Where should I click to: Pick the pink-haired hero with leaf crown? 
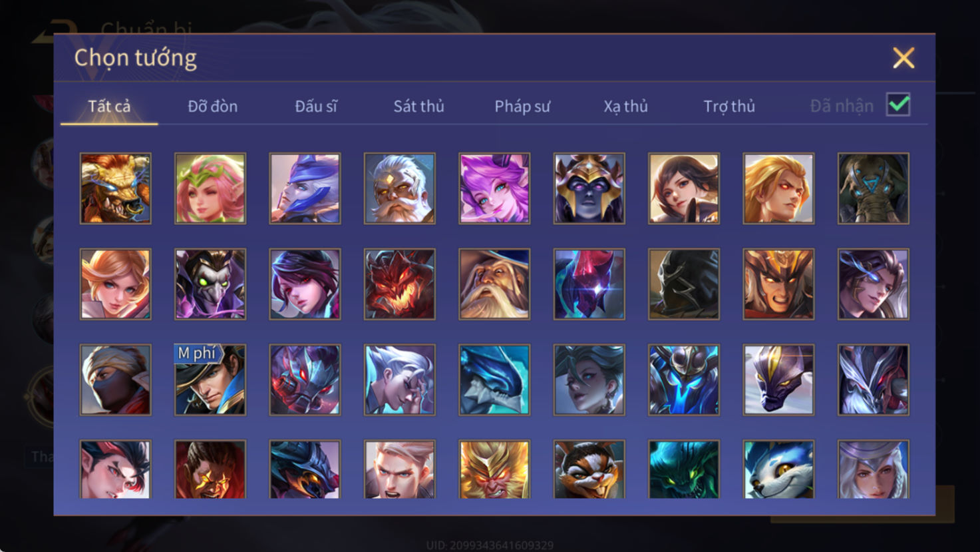tap(210, 188)
